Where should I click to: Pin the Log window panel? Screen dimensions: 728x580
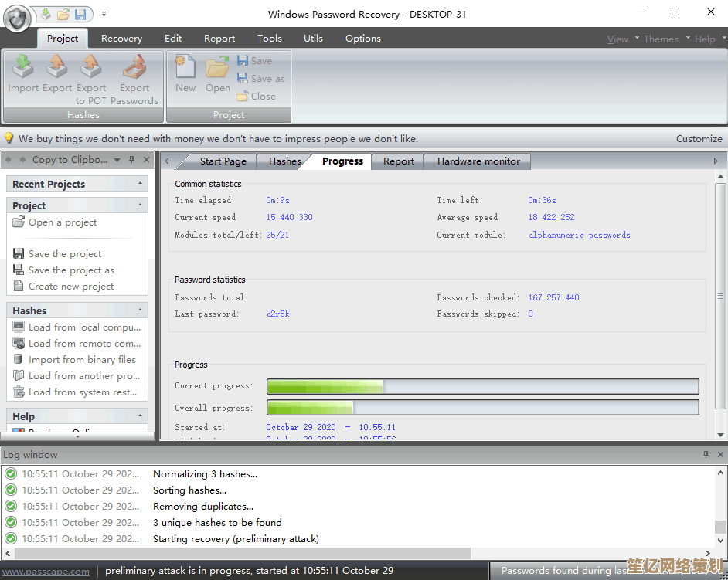tap(706, 455)
